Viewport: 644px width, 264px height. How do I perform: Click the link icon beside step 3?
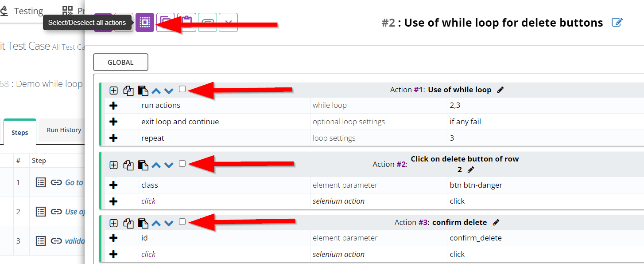click(56, 241)
